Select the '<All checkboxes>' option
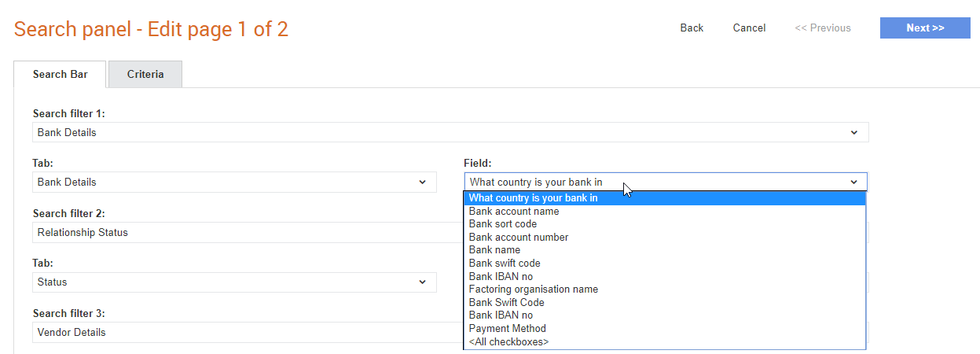 tap(665, 341)
